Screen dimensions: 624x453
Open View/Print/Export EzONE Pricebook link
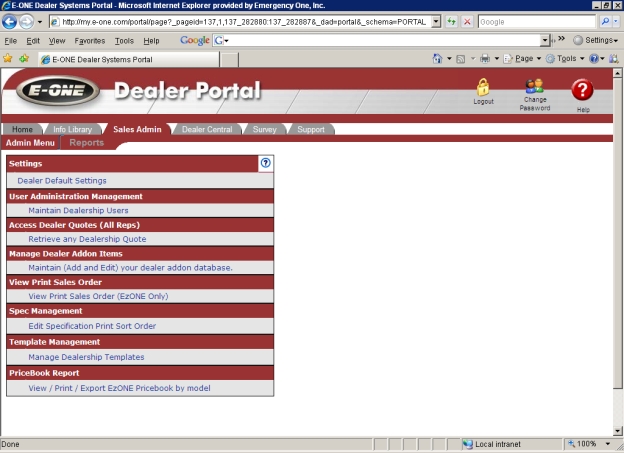(119, 388)
